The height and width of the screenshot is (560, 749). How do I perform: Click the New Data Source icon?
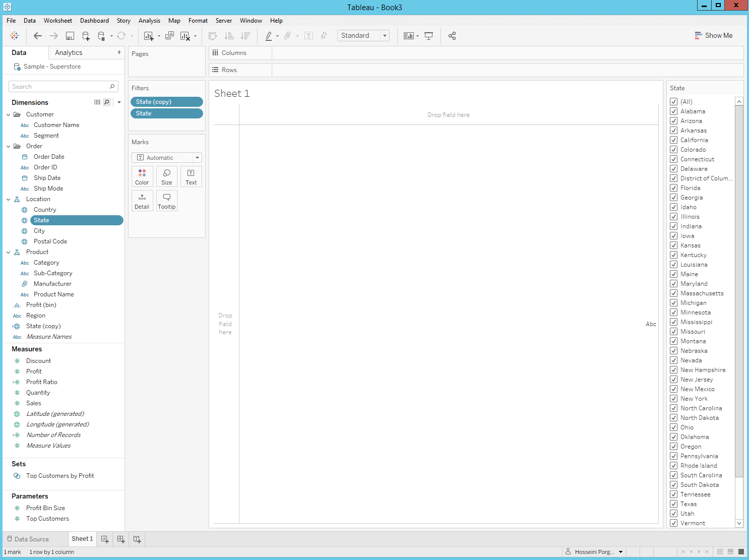(86, 36)
